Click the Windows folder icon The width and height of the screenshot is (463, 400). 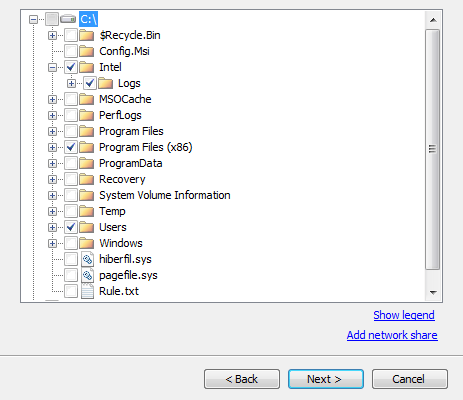pyautogui.click(x=87, y=243)
